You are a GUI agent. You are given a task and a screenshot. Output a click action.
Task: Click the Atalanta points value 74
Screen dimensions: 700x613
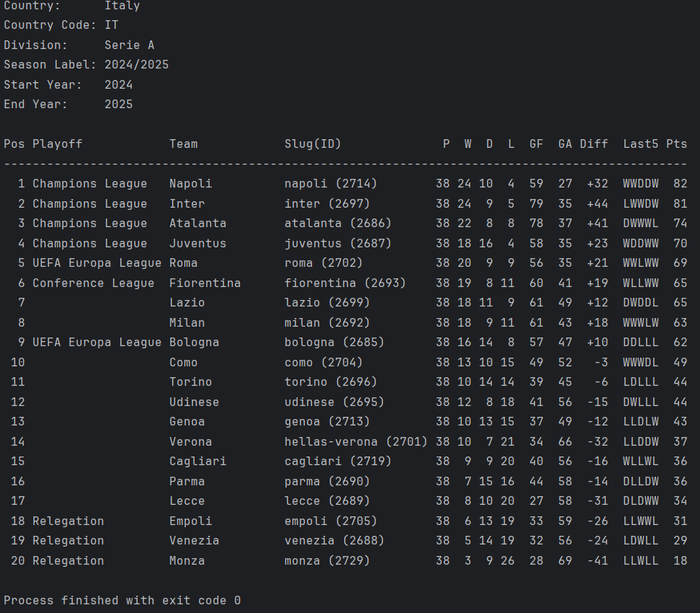(x=680, y=224)
